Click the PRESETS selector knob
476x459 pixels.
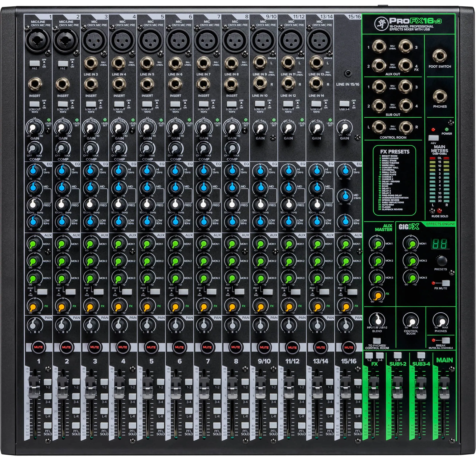coord(441,261)
